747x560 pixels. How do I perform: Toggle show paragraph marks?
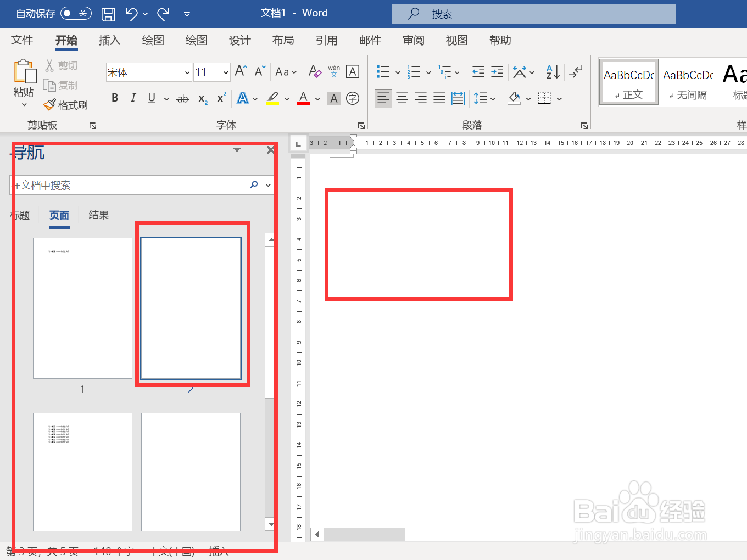click(576, 71)
